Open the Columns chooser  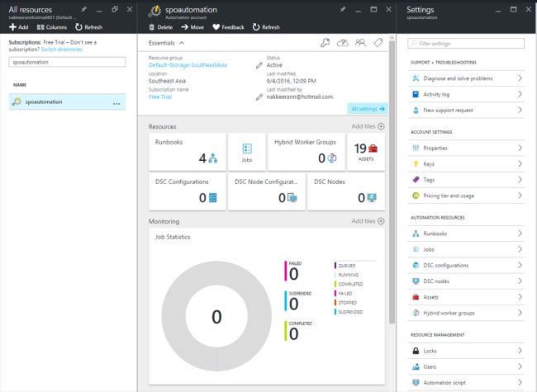click(51, 27)
